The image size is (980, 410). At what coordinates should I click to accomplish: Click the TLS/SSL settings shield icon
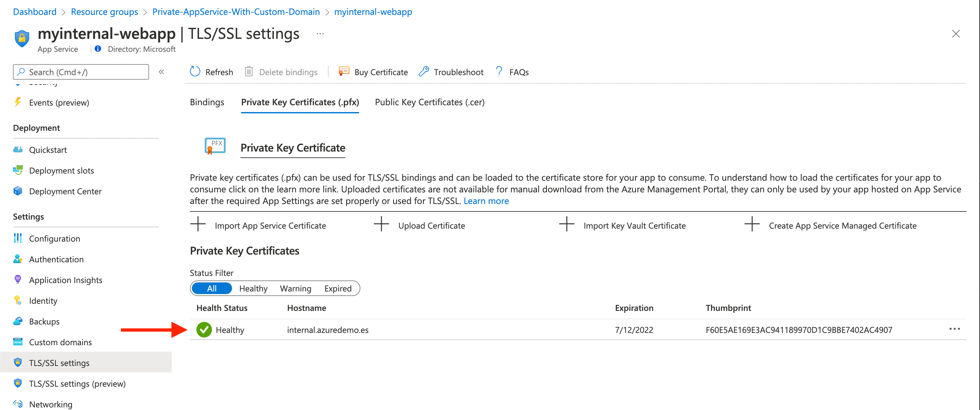coord(17,362)
